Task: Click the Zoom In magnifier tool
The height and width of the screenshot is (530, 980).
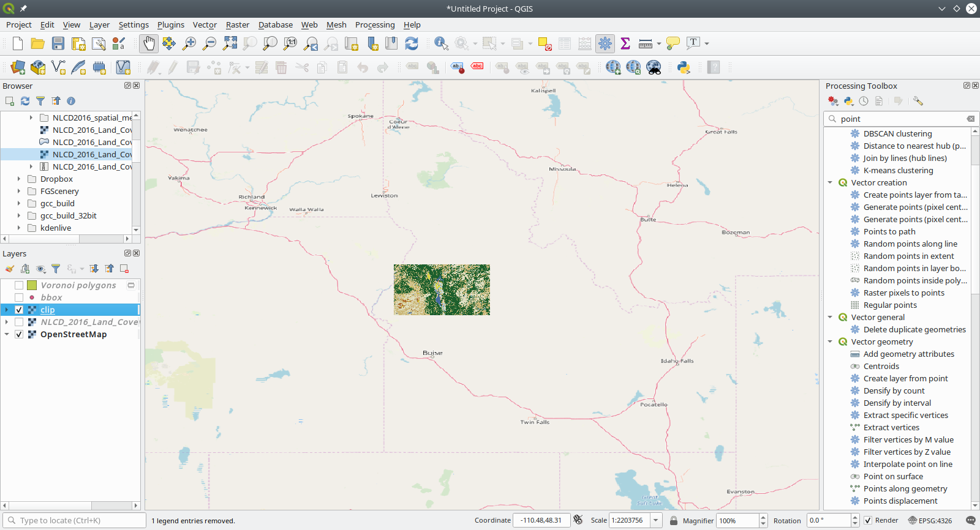Action: (189, 43)
